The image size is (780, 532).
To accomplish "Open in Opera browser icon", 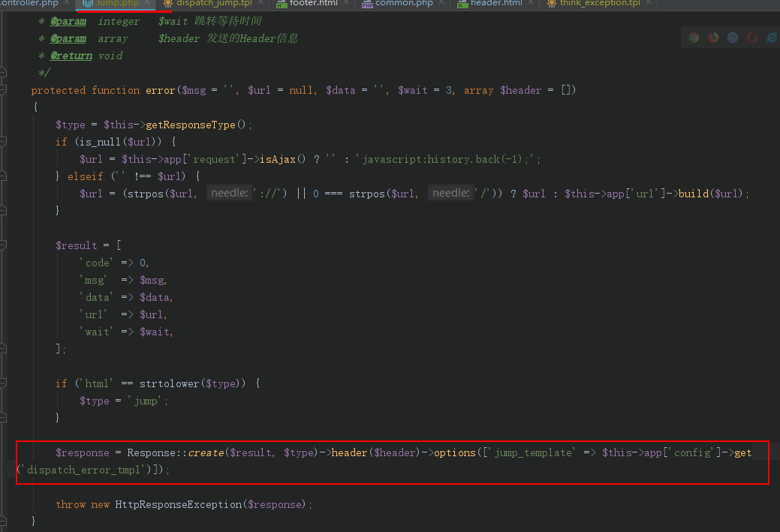I will click(x=752, y=38).
